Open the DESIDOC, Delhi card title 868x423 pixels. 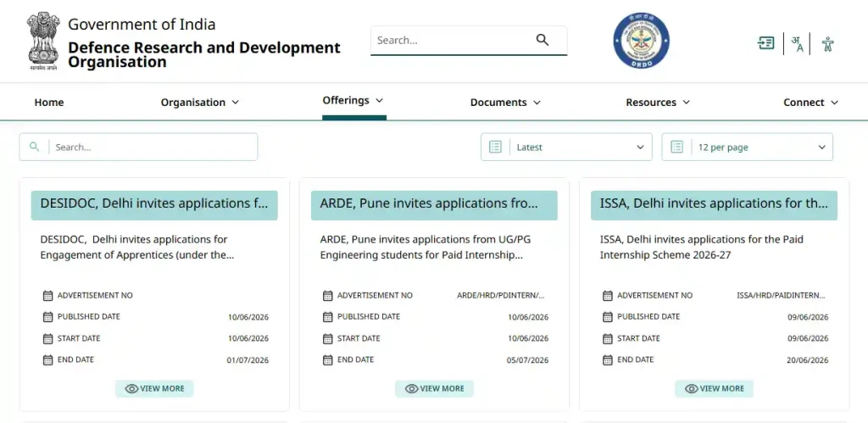click(154, 203)
